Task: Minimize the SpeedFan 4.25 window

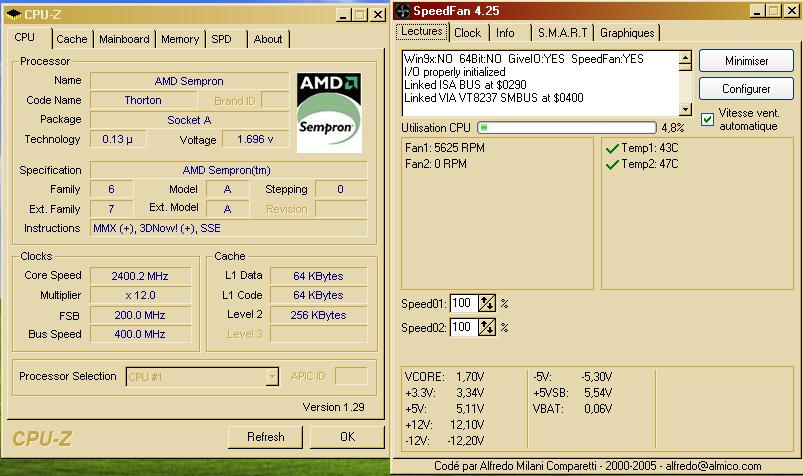Action: point(757,11)
